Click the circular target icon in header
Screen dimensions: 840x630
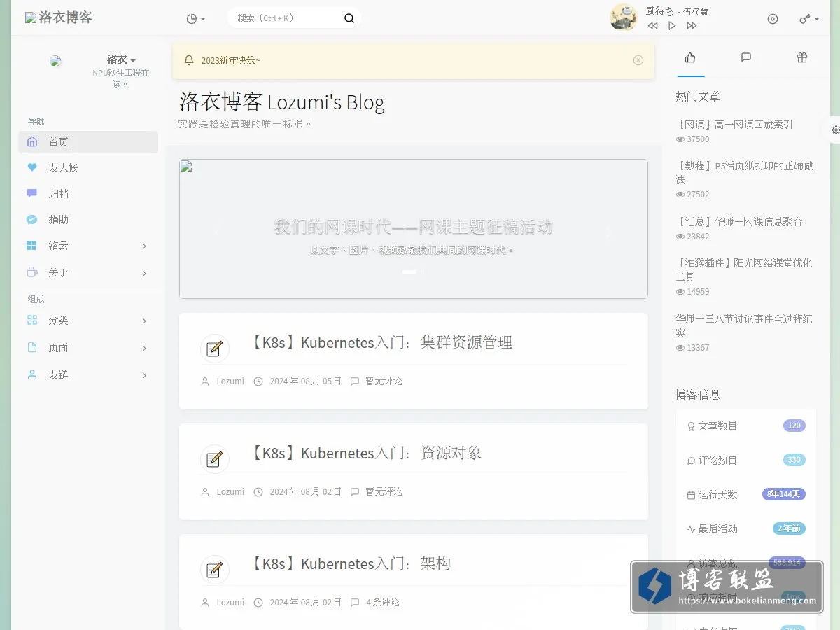pyautogui.click(x=773, y=19)
